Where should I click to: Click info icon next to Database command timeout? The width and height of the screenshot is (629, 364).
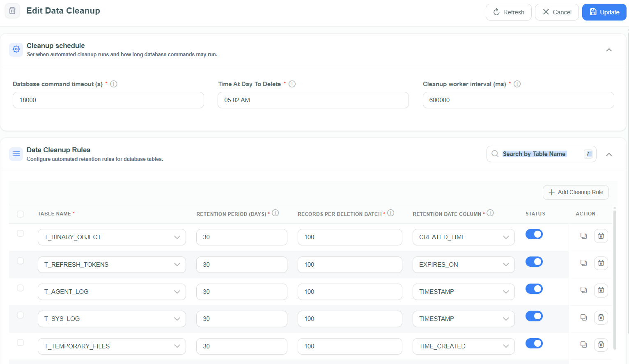[x=114, y=84]
